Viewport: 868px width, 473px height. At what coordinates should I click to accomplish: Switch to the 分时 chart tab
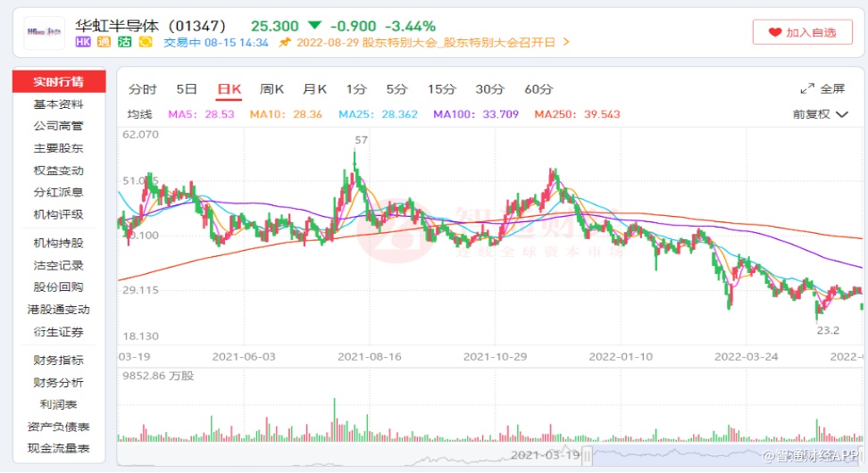[x=143, y=89]
